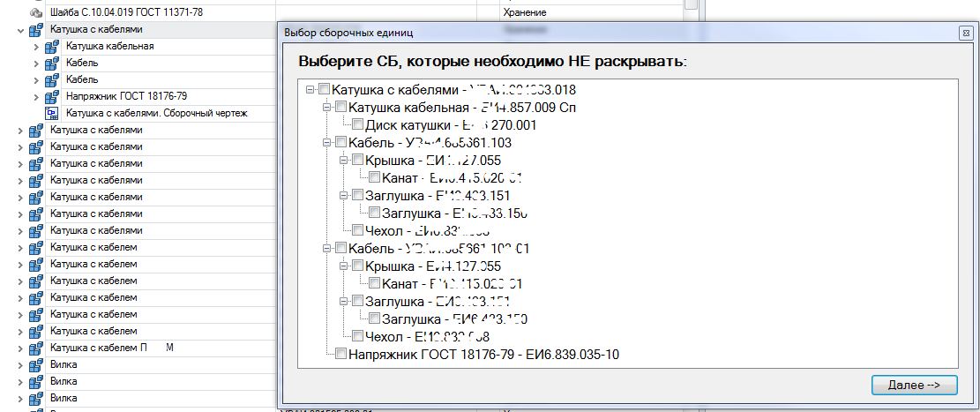Tick the root Катушка с кабелями checkbox in dialog
980x412 pixels.
click(x=324, y=89)
